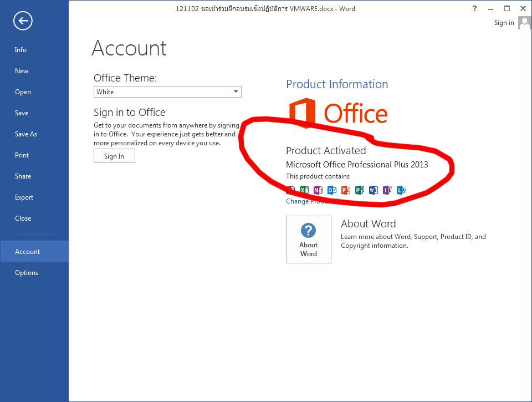532x402 pixels.
Task: Click the PowerPoint product icon
Action: pyautogui.click(x=346, y=190)
